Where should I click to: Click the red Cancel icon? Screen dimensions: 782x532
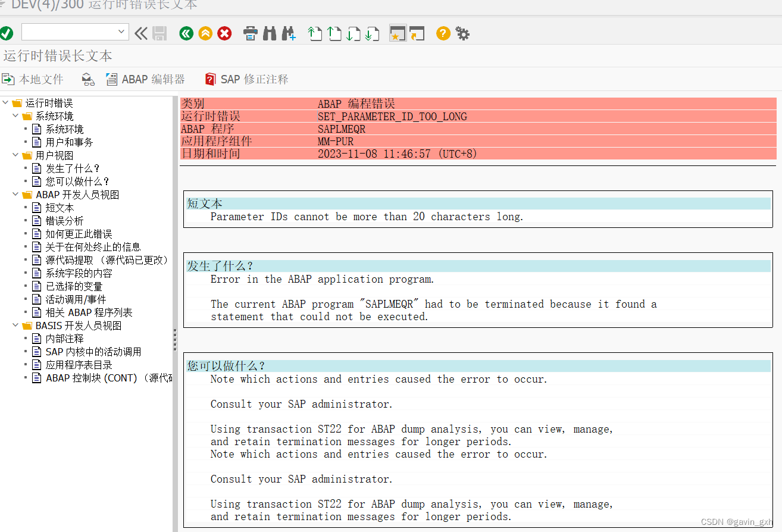[x=224, y=33]
